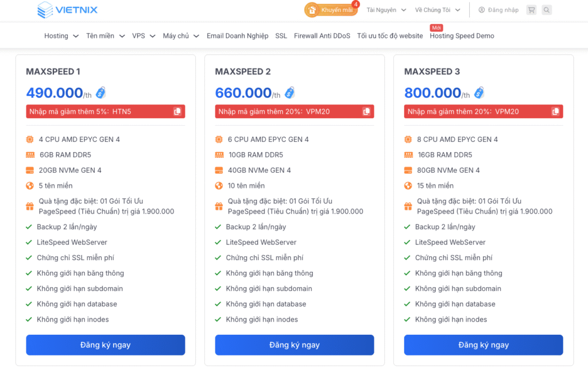Viewport: 588px width, 375px height.
Task: Open Hosting Speed Demo menu item
Action: [462, 36]
